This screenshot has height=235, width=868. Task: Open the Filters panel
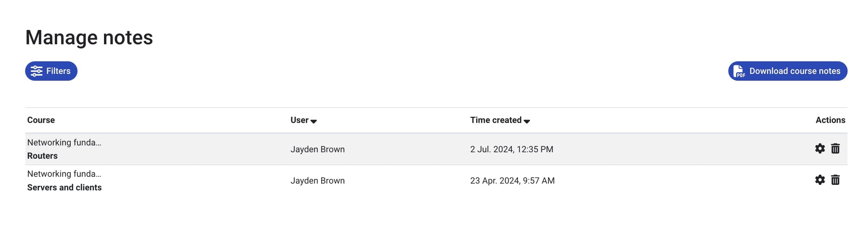(51, 71)
